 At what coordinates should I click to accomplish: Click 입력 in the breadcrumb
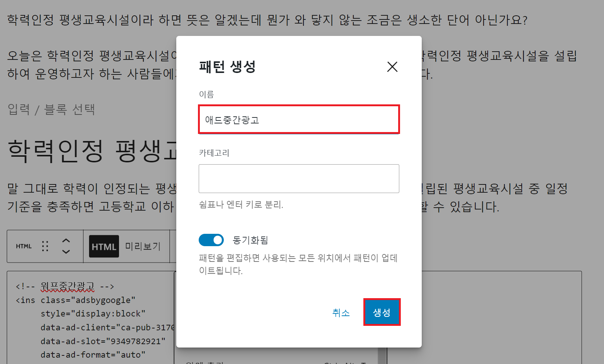coord(19,109)
